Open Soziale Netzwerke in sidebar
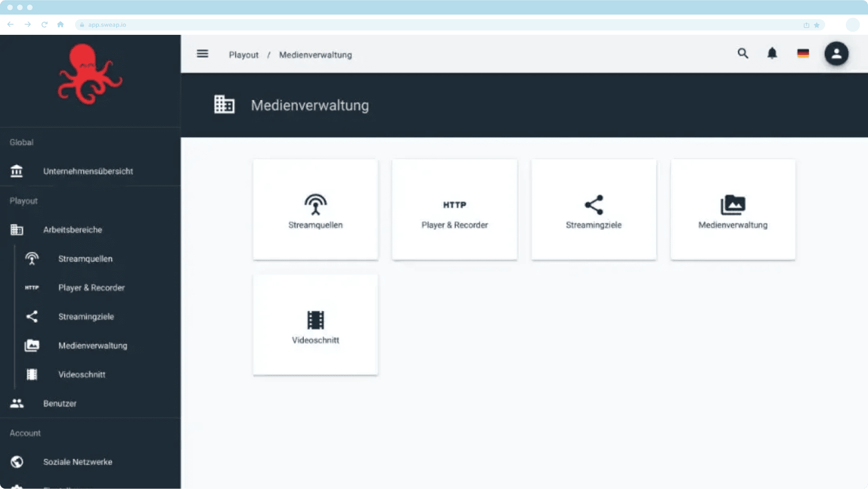Viewport: 868px width, 489px height. point(77,462)
